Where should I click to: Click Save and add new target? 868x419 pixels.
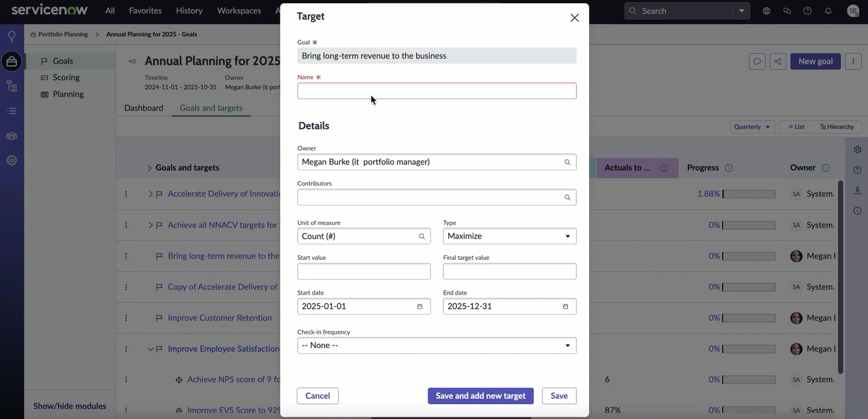pyautogui.click(x=480, y=396)
